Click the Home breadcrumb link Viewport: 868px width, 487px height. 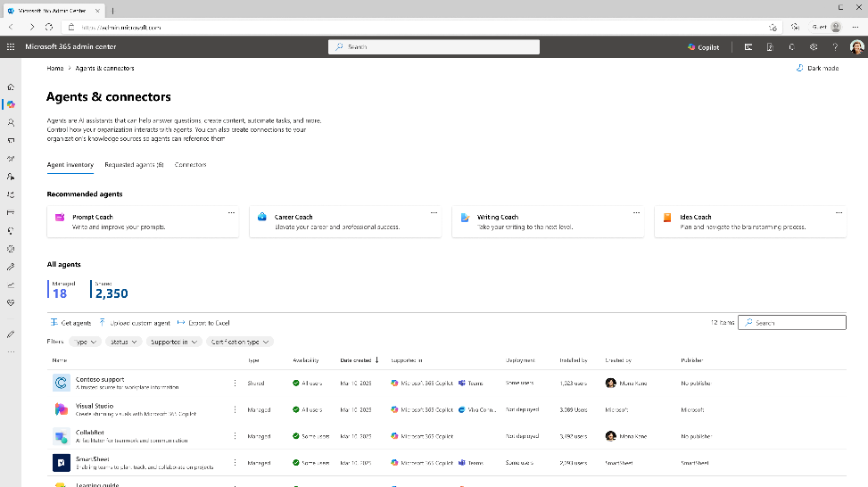54,68
